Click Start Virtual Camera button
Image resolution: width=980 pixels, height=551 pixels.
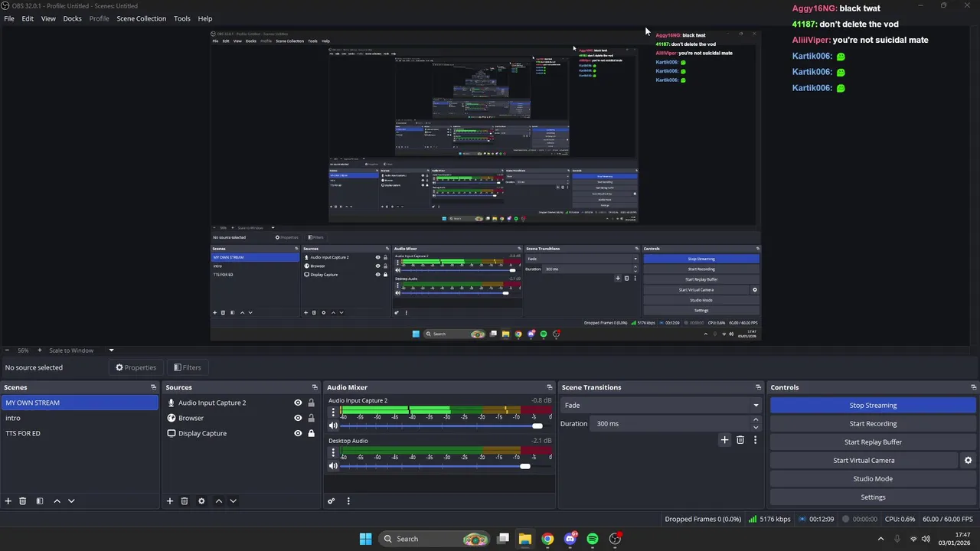point(864,461)
